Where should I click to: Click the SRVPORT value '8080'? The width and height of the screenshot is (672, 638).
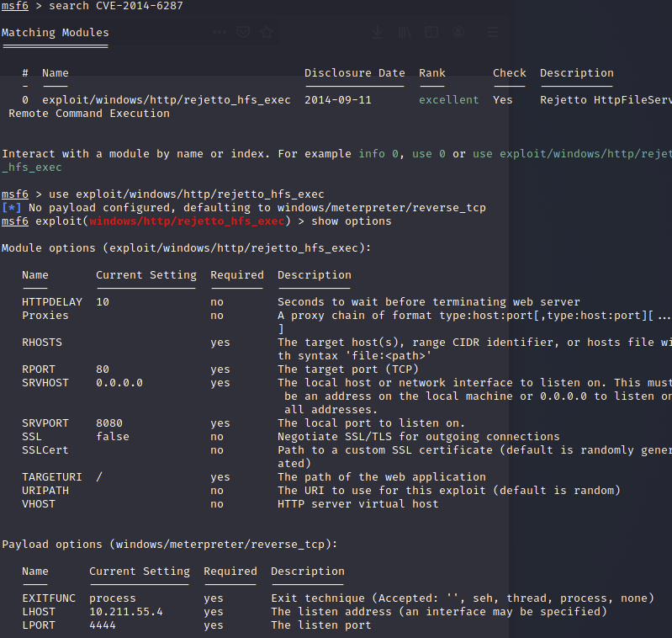109,423
